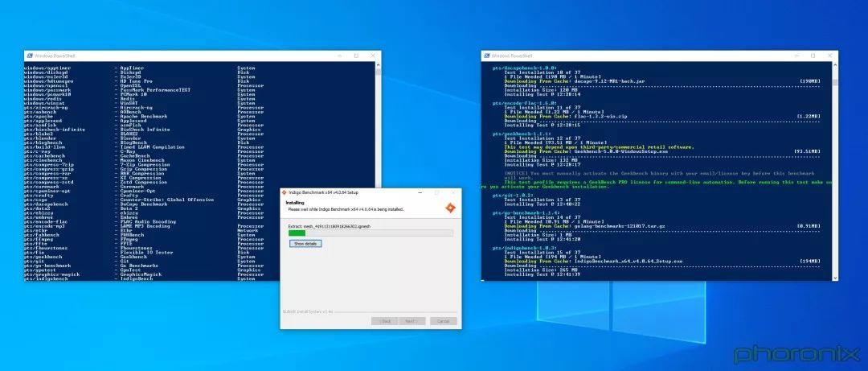Viewport: 868px width, 371px height.
Task: Click the Indigo Benchmark Setup title bar
Action: point(371,192)
